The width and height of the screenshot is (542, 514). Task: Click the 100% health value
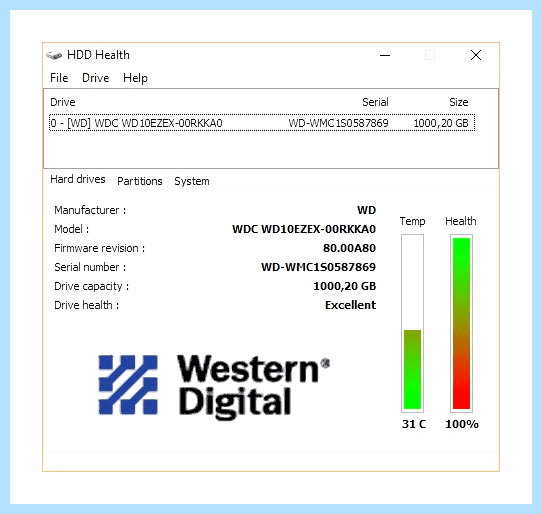(x=462, y=424)
